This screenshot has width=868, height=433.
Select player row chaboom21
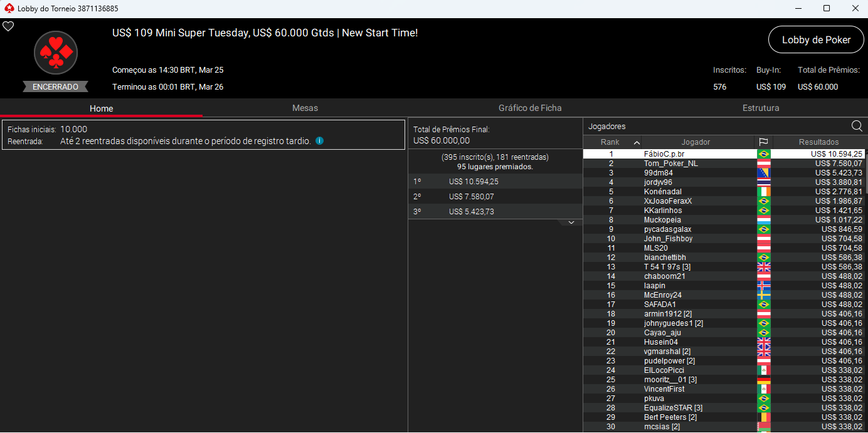tap(724, 276)
